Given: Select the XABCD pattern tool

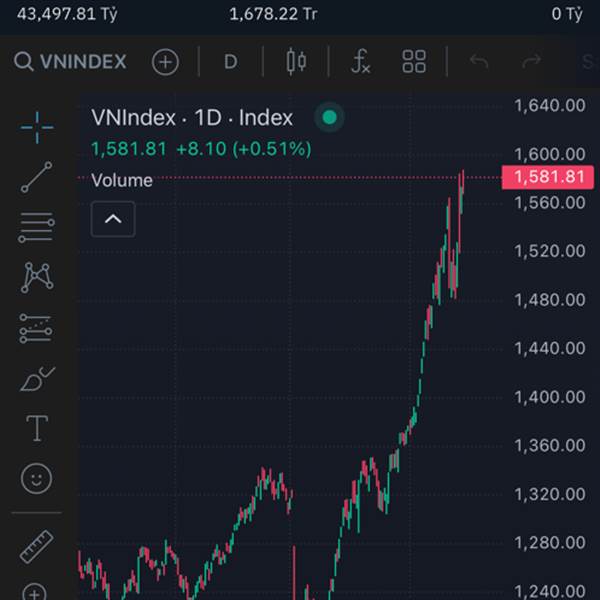Looking at the screenshot, I should pos(37,277).
